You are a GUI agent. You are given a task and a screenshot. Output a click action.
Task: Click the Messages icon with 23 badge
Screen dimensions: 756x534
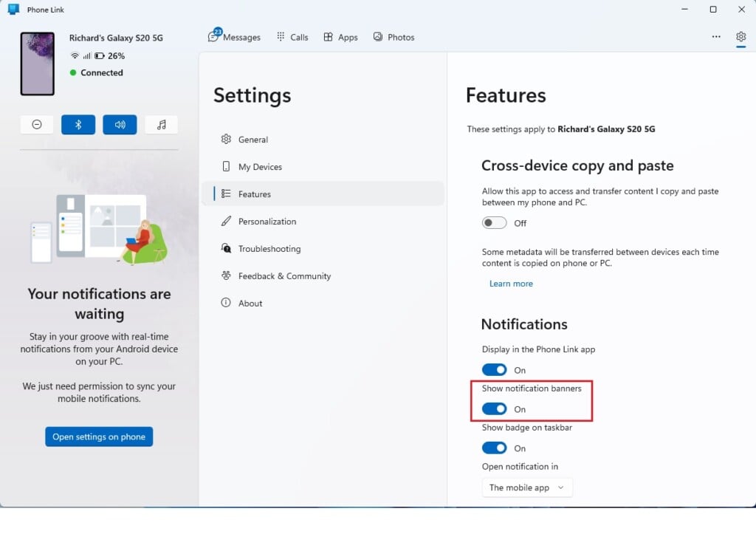click(x=213, y=35)
